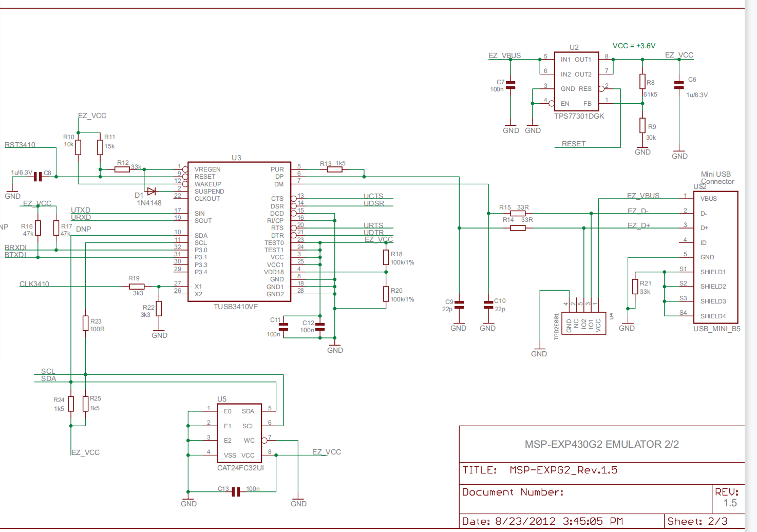Select the R21 33k resistor symbol

(x=635, y=287)
